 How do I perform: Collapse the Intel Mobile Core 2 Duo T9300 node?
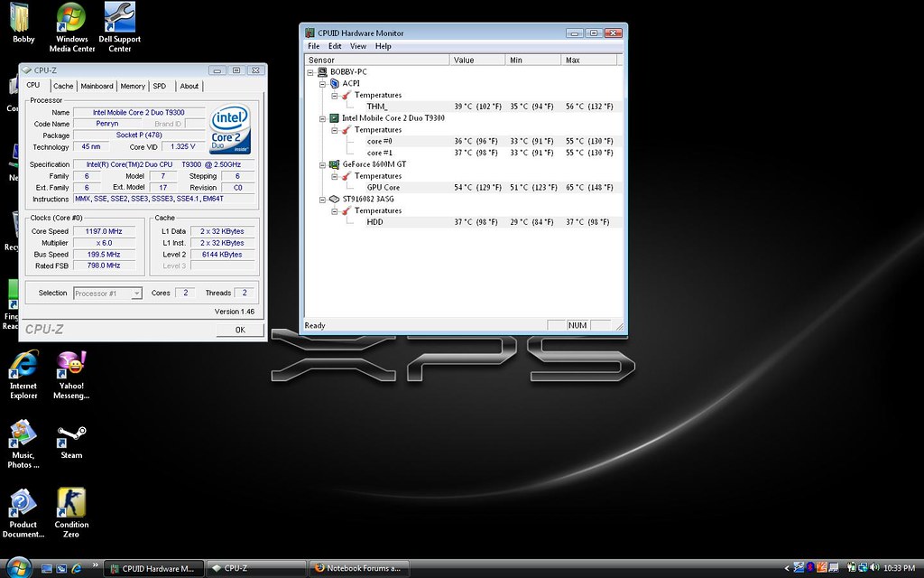click(x=322, y=118)
